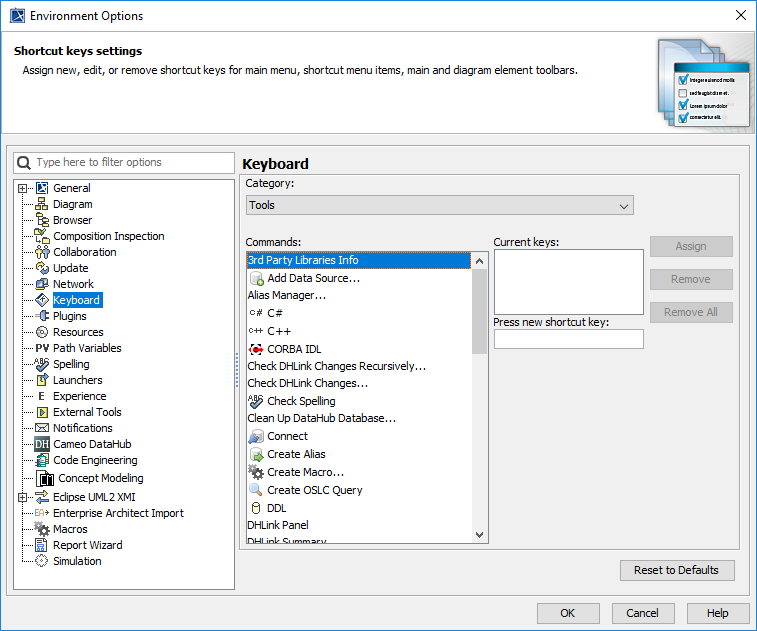Click the Keyboard diamond icon
The height and width of the screenshot is (631, 757).
point(42,300)
